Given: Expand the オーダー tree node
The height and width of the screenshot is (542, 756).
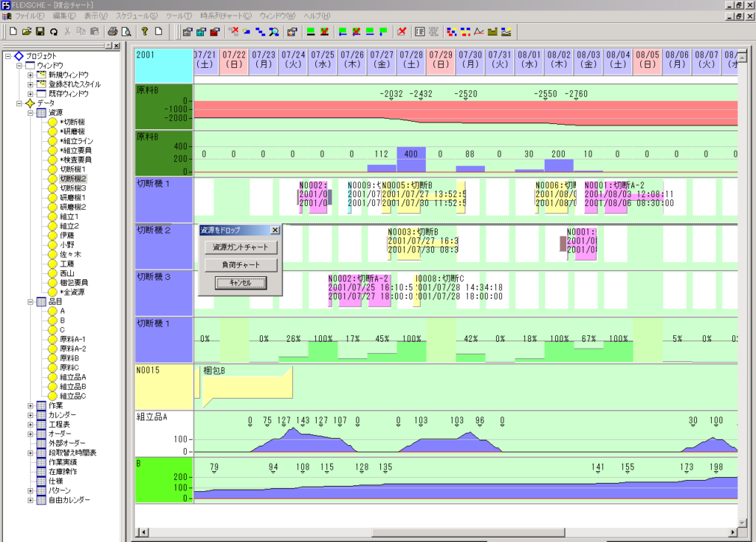Looking at the screenshot, I should 30,434.
